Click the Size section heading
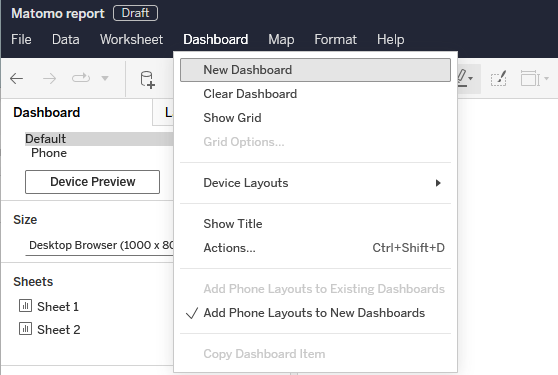 [25, 220]
